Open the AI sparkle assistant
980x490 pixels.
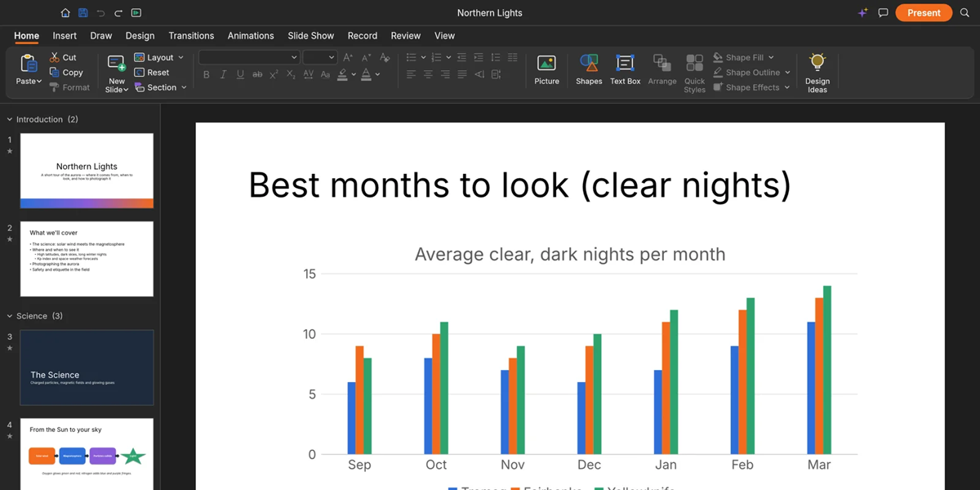(x=862, y=13)
